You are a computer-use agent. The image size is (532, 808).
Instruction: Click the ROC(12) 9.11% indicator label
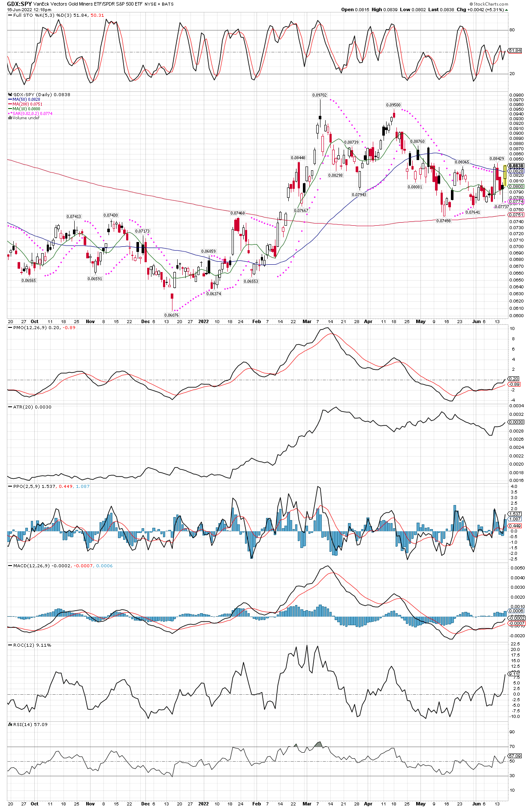point(32,645)
